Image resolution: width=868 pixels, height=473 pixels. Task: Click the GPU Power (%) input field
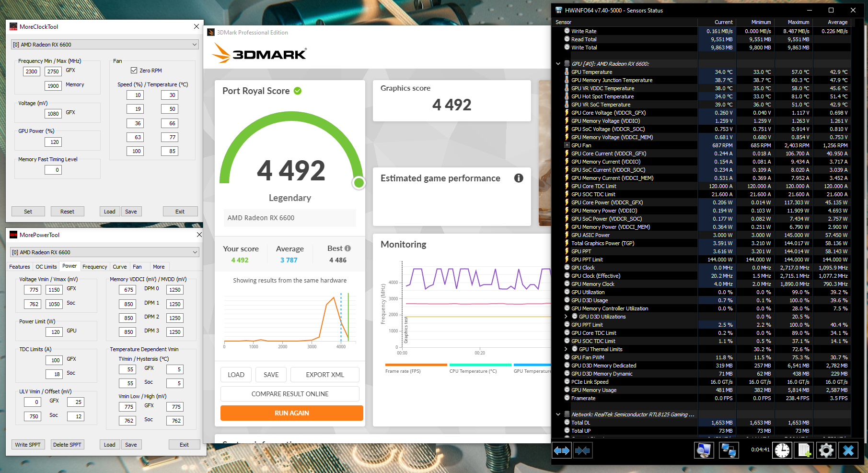[54, 142]
